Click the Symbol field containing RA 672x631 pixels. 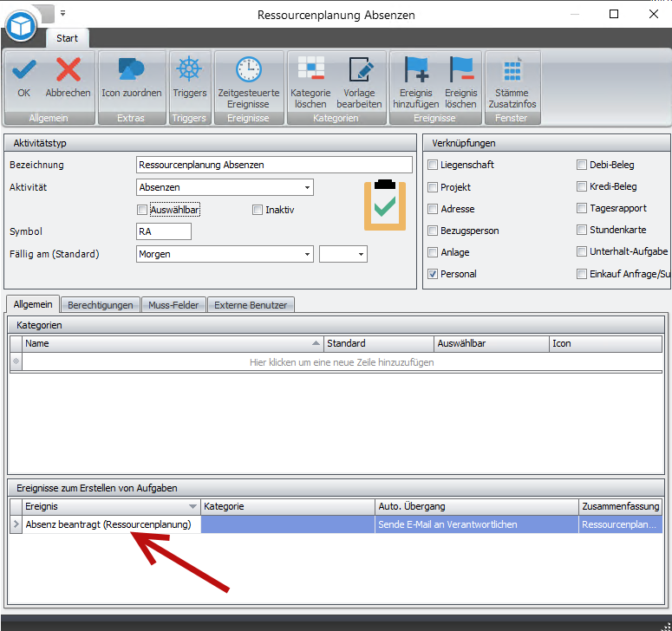[x=164, y=231]
